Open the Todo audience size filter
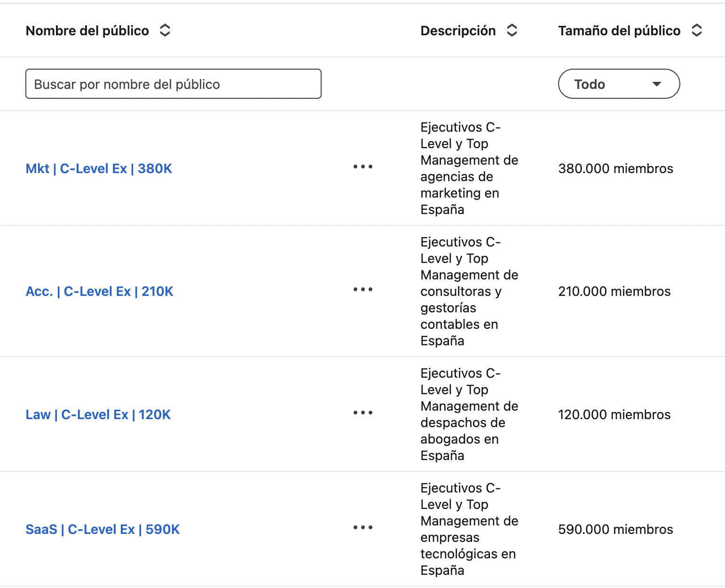Image resolution: width=725 pixels, height=588 pixels. (619, 84)
